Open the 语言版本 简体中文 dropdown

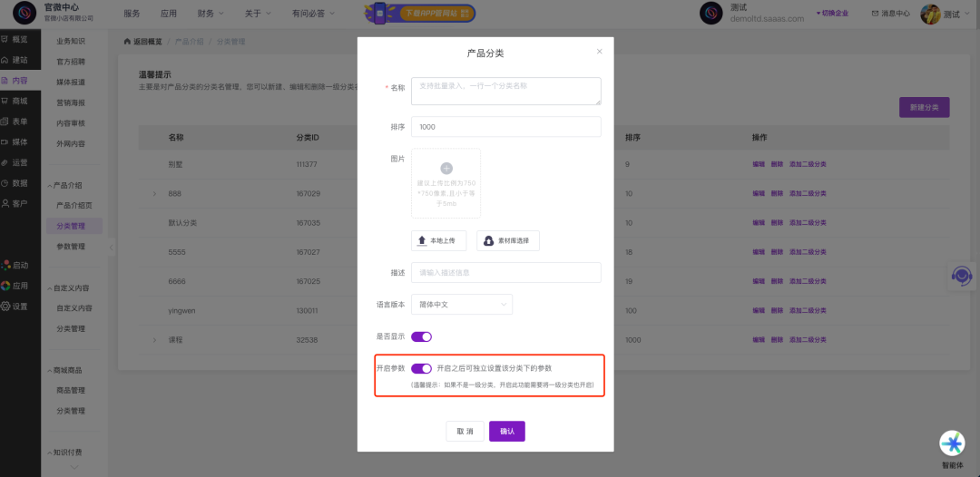(x=462, y=304)
